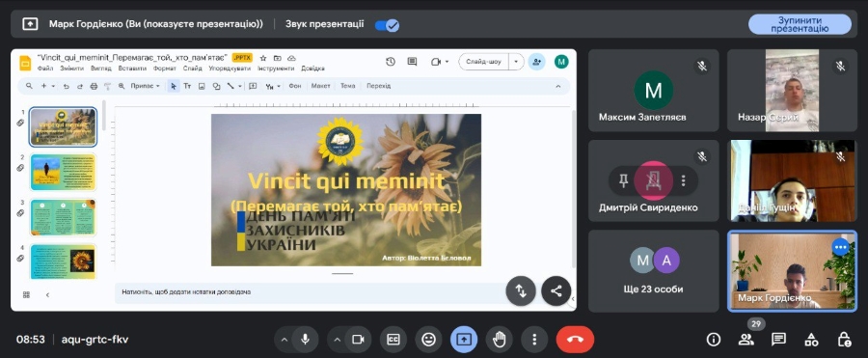Open the Google account avatar M
The width and height of the screenshot is (868, 358).
pos(561,62)
